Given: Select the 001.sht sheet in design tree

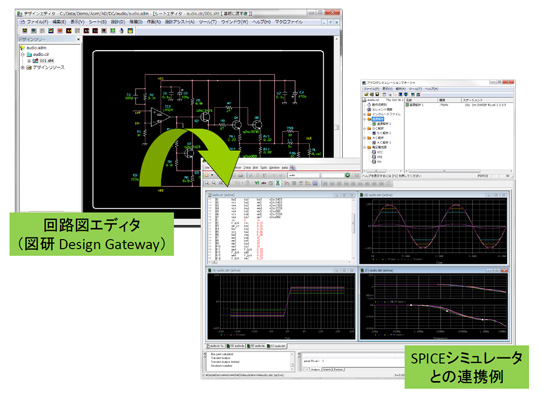Looking at the screenshot, I should click(x=46, y=61).
